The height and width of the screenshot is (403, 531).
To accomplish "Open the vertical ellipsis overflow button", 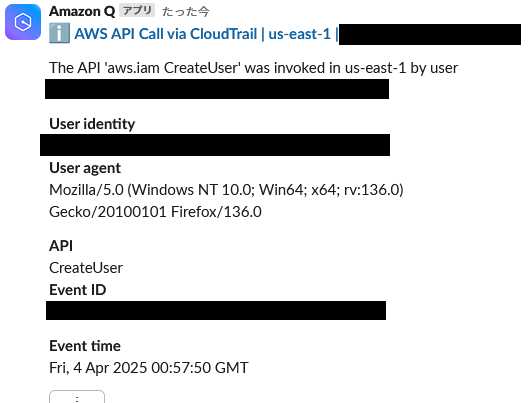I will pos(77,397).
